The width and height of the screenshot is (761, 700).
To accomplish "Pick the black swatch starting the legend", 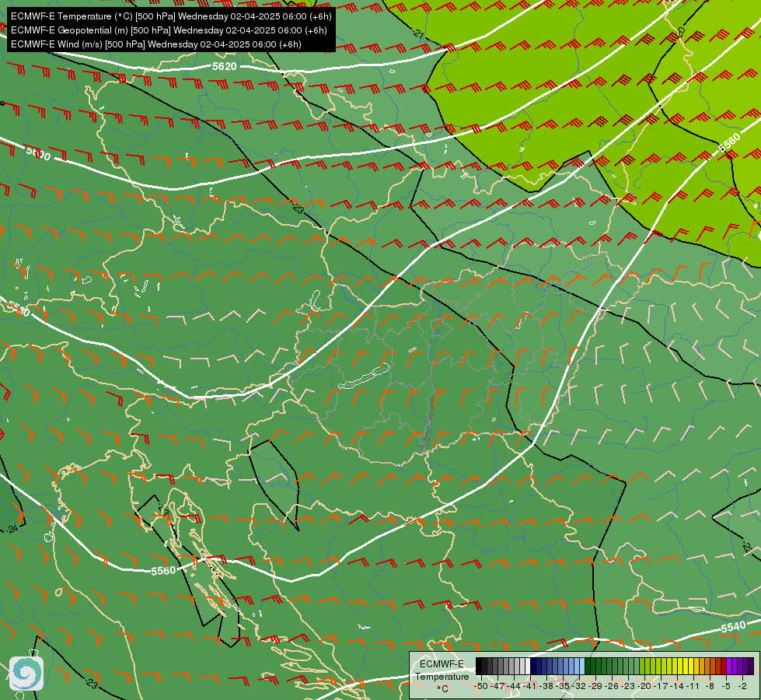I will click(x=479, y=666).
